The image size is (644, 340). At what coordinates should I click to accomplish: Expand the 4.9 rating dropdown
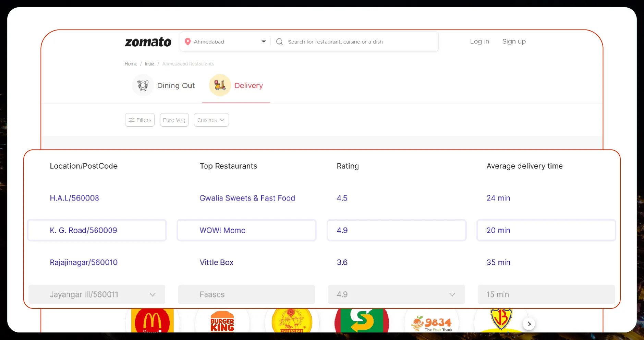[452, 295]
